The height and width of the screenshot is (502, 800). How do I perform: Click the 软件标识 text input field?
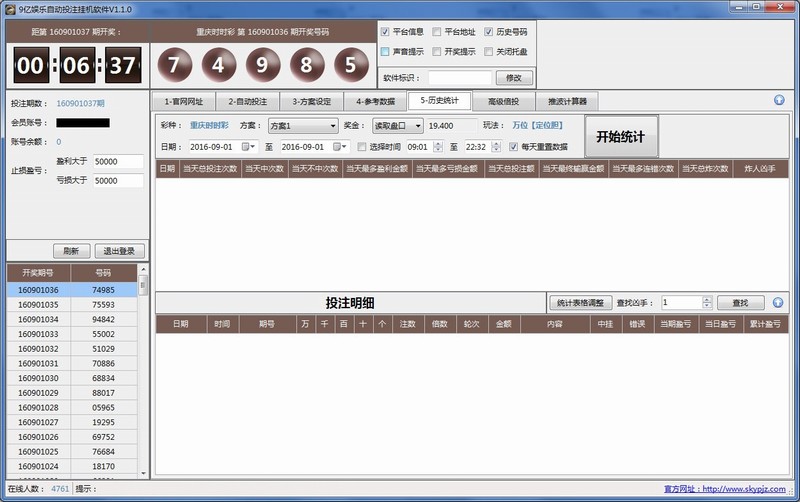[460, 77]
